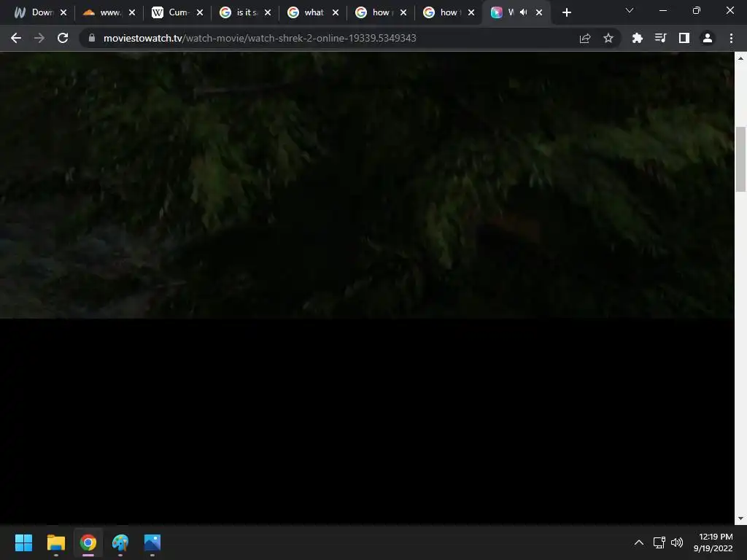This screenshot has width=747, height=560.
Task: View site info via the lock icon
Action: 92,38
